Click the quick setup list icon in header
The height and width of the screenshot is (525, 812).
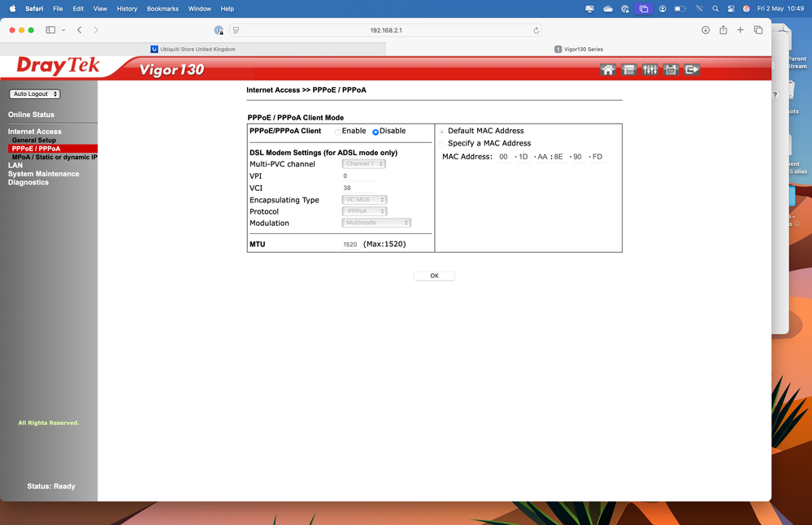point(628,69)
